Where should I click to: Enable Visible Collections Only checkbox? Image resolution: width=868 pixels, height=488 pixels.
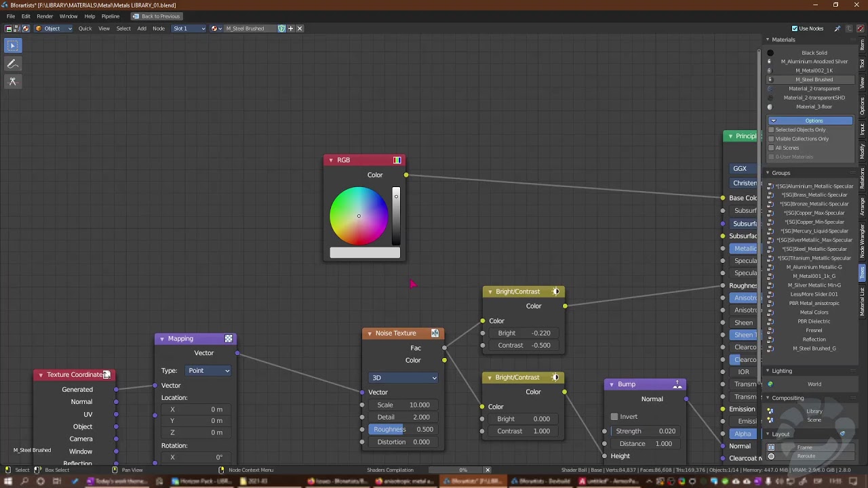[x=771, y=139]
